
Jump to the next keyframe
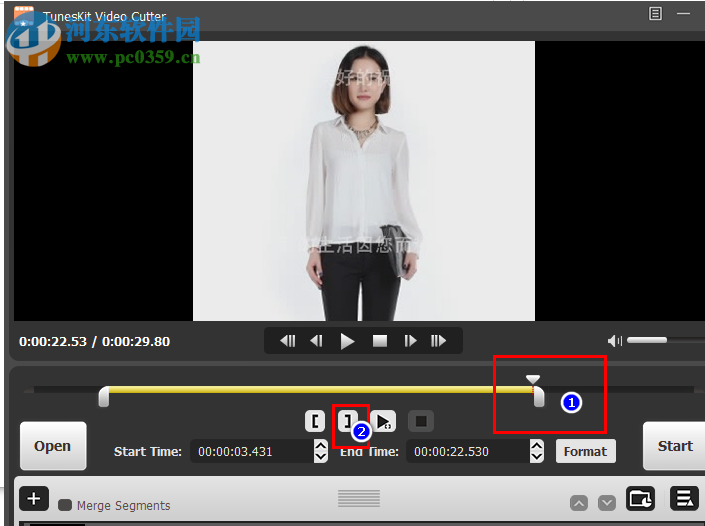pos(438,341)
